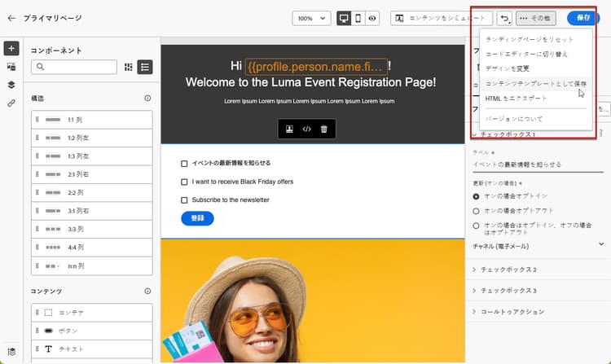
Task: Choose デザインを変更 menu item
Action: 536,69
